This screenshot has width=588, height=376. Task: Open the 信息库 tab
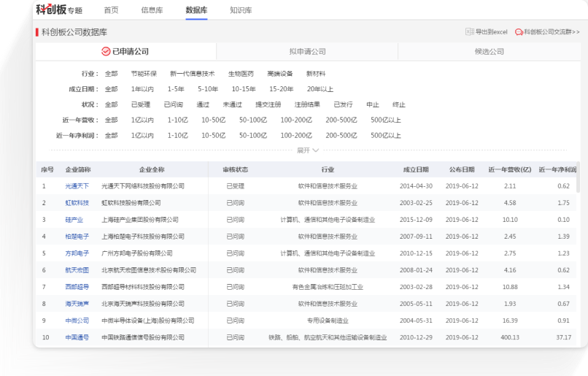(152, 10)
